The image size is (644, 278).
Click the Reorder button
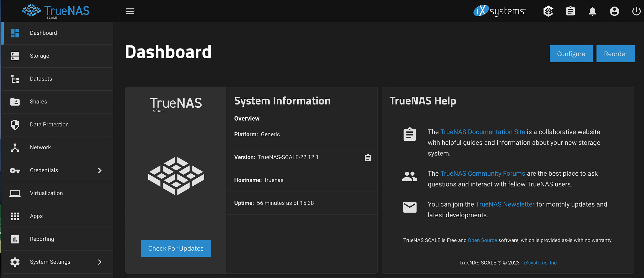(x=615, y=54)
